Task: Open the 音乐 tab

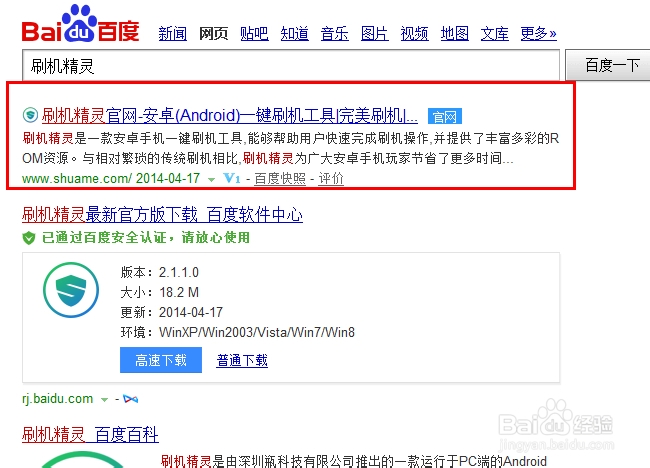Action: (x=335, y=33)
